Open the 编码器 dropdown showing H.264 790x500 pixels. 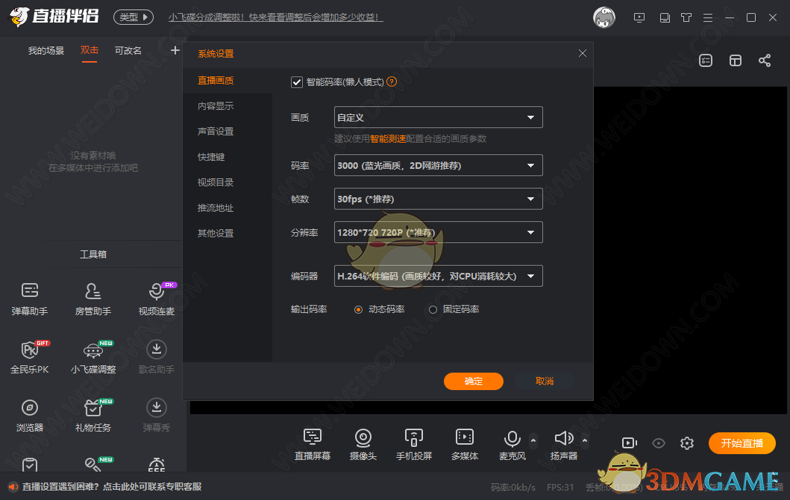click(438, 276)
